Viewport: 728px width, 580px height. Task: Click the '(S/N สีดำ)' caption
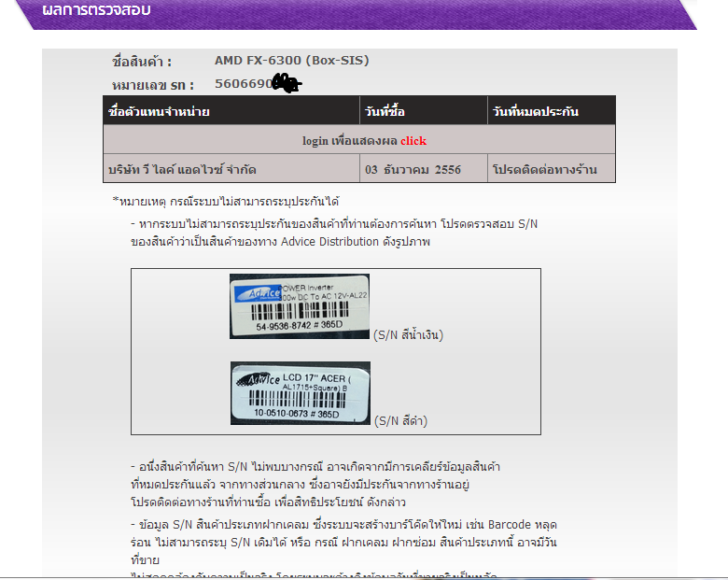[400, 420]
